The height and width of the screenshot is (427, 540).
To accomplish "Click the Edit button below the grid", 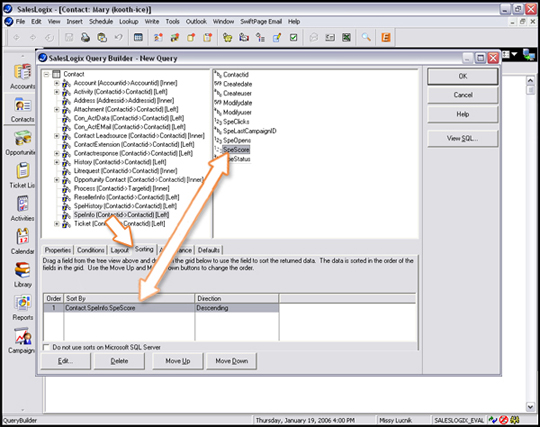I will coord(65,361).
